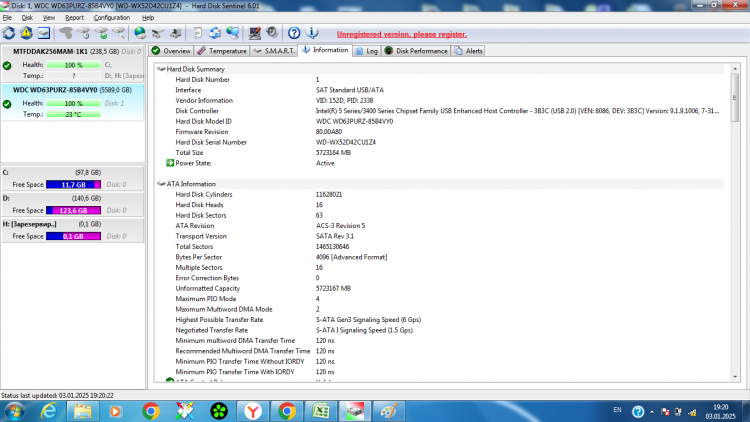The height and width of the screenshot is (422, 750).
Task: Click the Unregistered version, please register link
Action: click(x=402, y=34)
